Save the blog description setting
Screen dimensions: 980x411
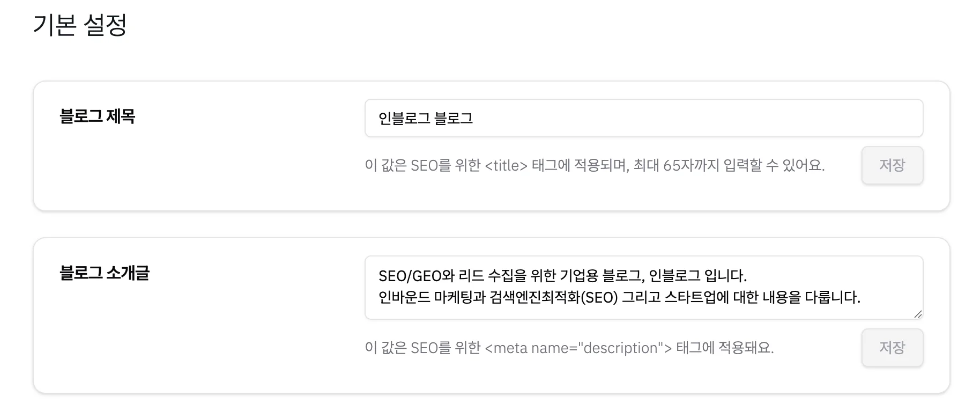click(892, 348)
